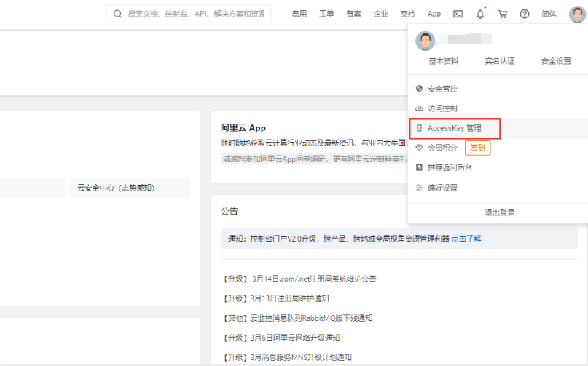Open 3月14日.com/.net注册局系统维护公告
The image size is (588, 366).
[299, 279]
